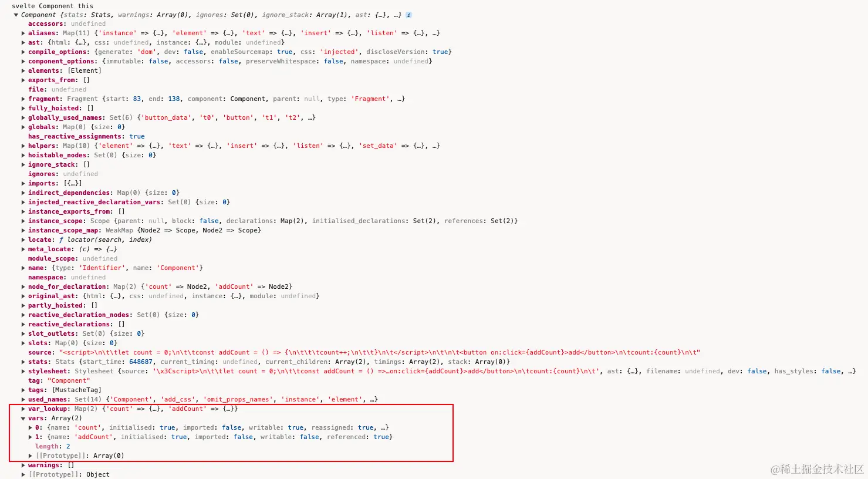This screenshot has width=868, height=479.
Task: Expand the imports array
Action: pyautogui.click(x=23, y=184)
